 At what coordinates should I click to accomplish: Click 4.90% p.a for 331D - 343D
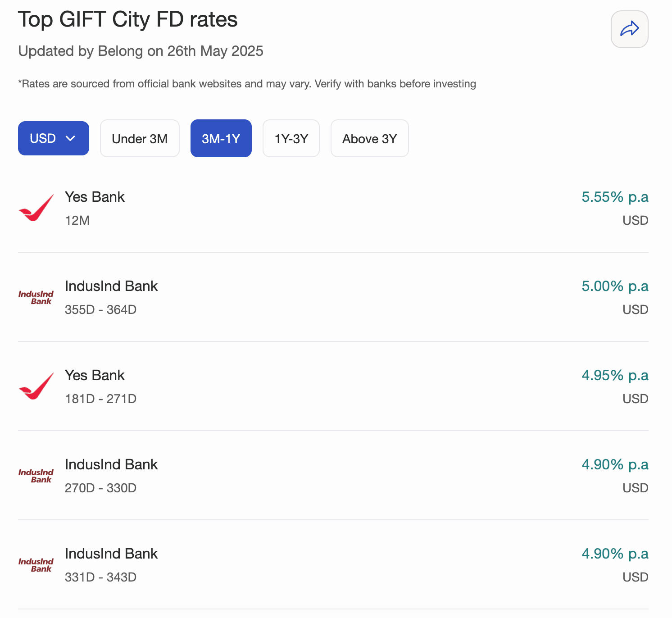[x=615, y=554]
